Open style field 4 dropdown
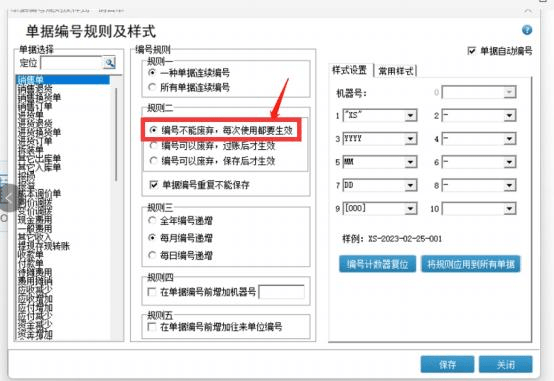This screenshot has height=381, width=554. coord(509,139)
